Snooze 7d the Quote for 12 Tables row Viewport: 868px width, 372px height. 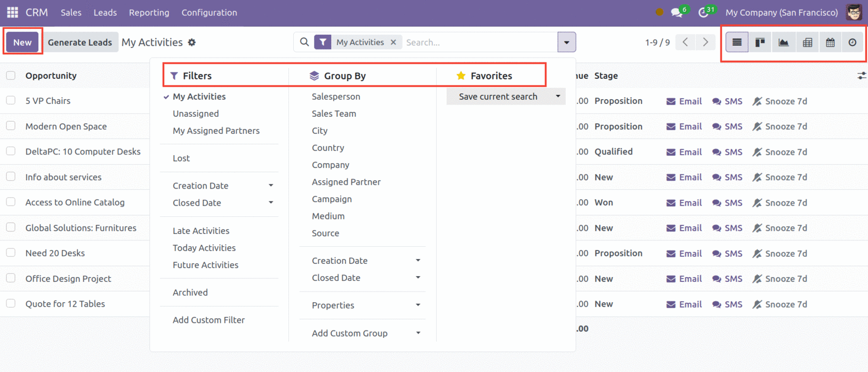click(779, 304)
